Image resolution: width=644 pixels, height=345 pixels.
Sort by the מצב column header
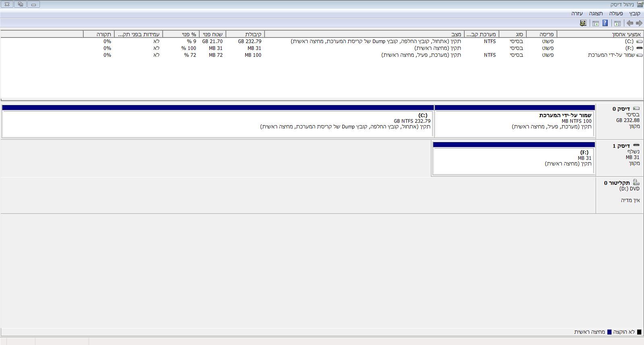364,34
